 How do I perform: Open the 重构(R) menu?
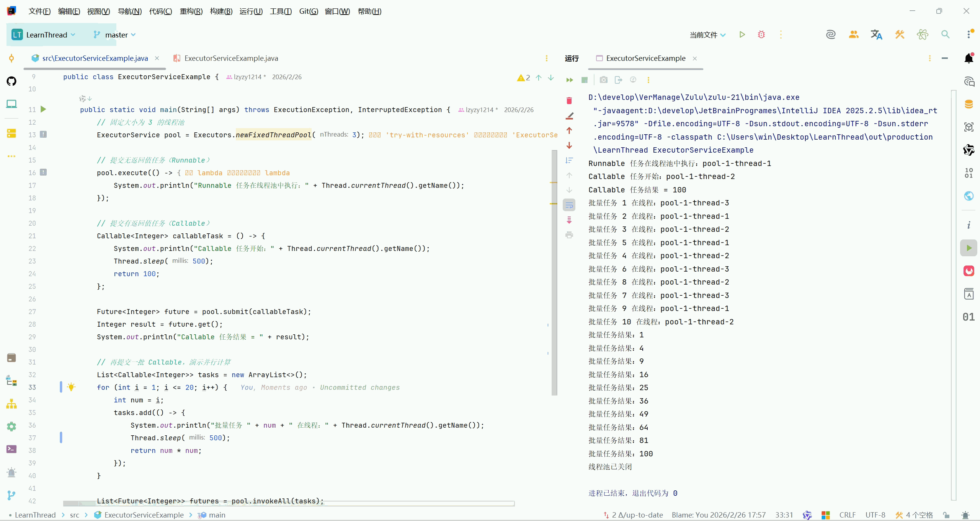(191, 11)
